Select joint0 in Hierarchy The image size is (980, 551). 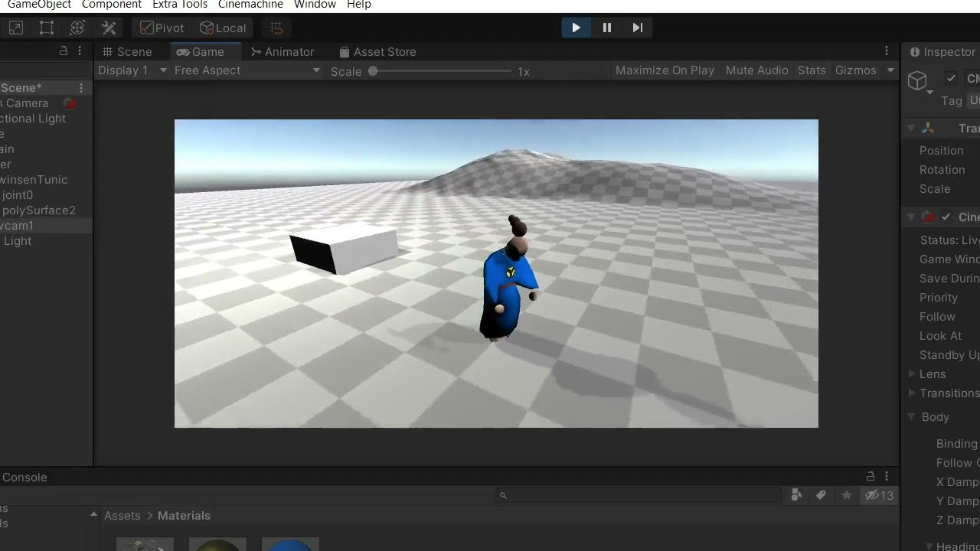[18, 195]
